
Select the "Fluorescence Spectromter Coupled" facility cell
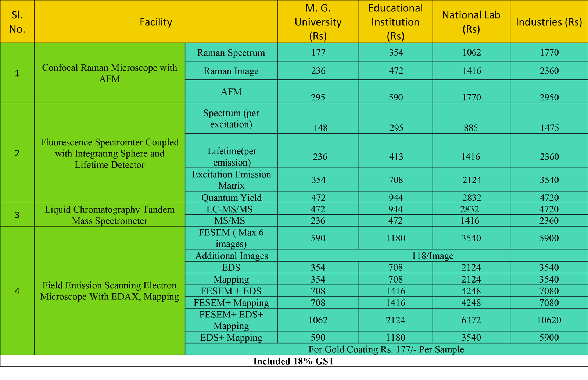coord(110,153)
